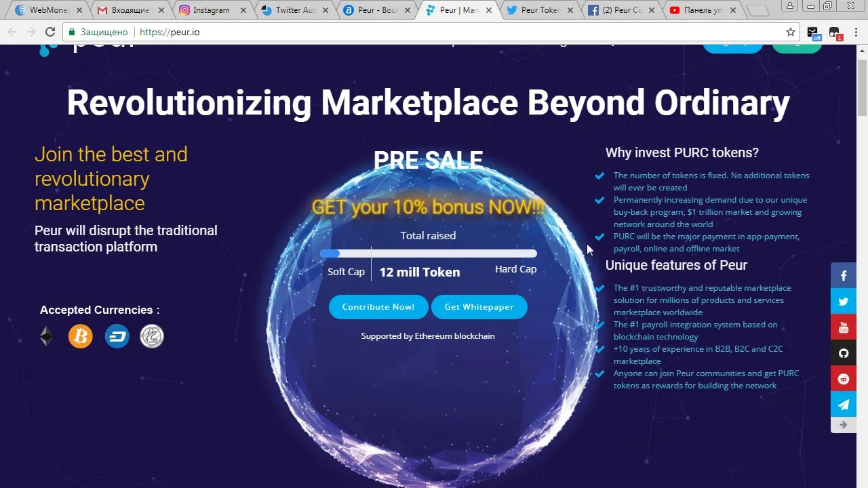The height and width of the screenshot is (488, 868).
Task: Click 'Why invest PURC tokens?' heading
Action: pyautogui.click(x=682, y=152)
